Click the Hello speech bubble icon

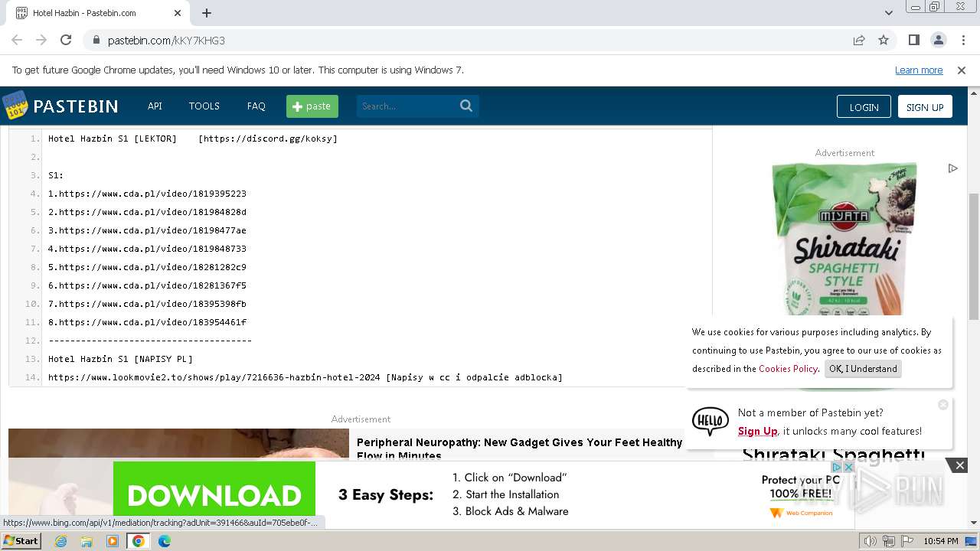710,422
